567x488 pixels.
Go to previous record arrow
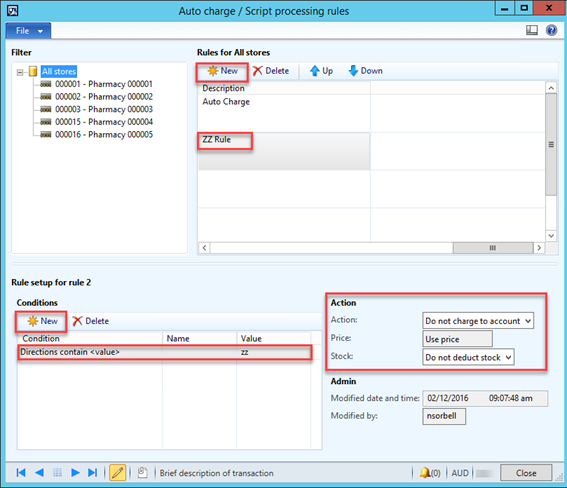coord(39,472)
